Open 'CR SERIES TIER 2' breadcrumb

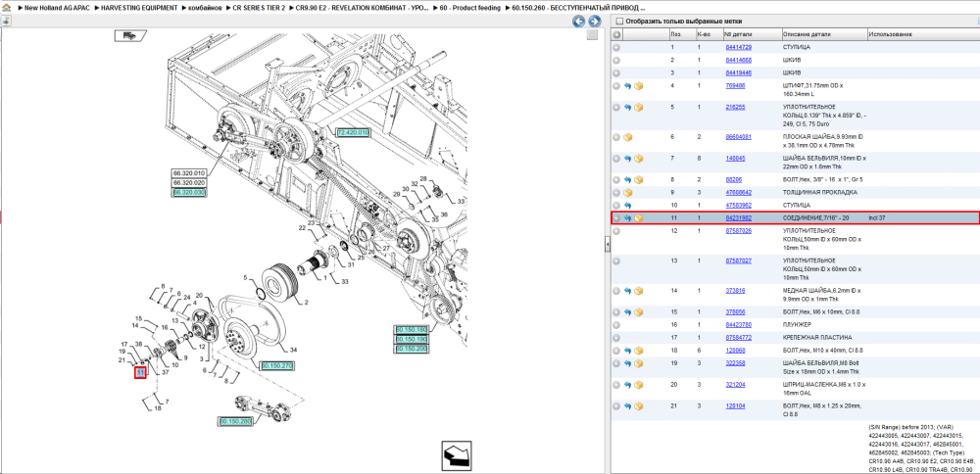[x=259, y=8]
